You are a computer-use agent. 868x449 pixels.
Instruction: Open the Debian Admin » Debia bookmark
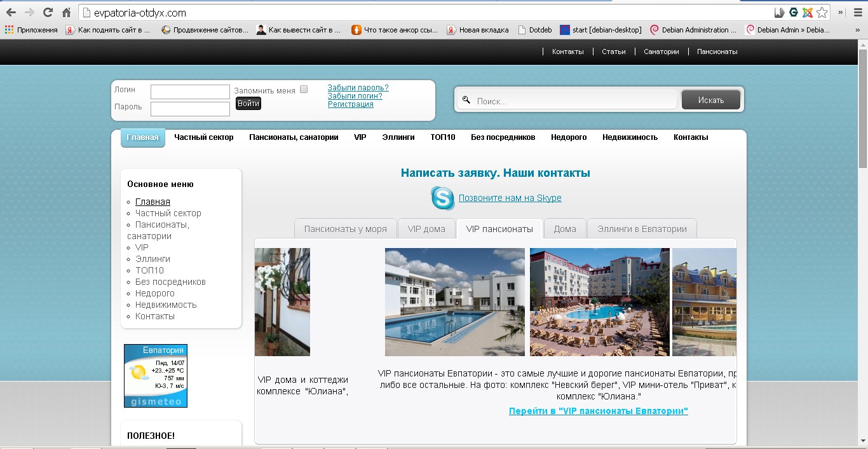(788, 30)
